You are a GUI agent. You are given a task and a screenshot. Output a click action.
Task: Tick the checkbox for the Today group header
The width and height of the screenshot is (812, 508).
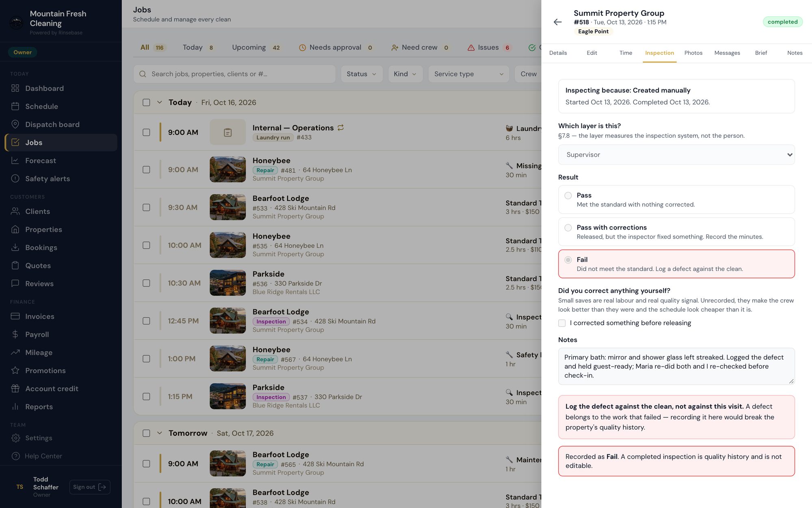pyautogui.click(x=146, y=102)
